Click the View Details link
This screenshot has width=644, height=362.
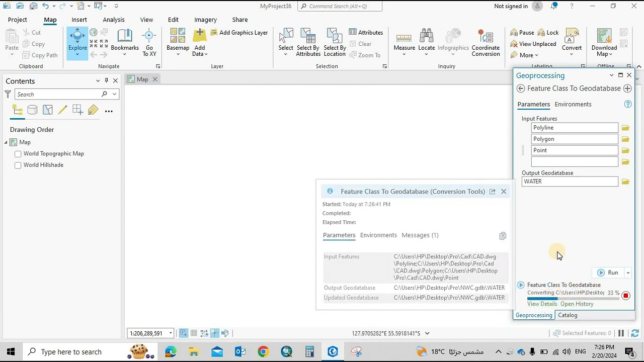pyautogui.click(x=542, y=304)
